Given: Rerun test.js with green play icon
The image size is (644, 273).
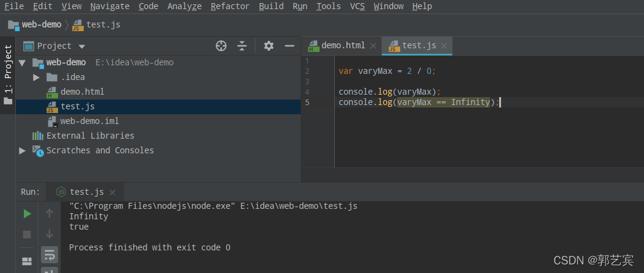Looking at the screenshot, I should (x=27, y=214).
